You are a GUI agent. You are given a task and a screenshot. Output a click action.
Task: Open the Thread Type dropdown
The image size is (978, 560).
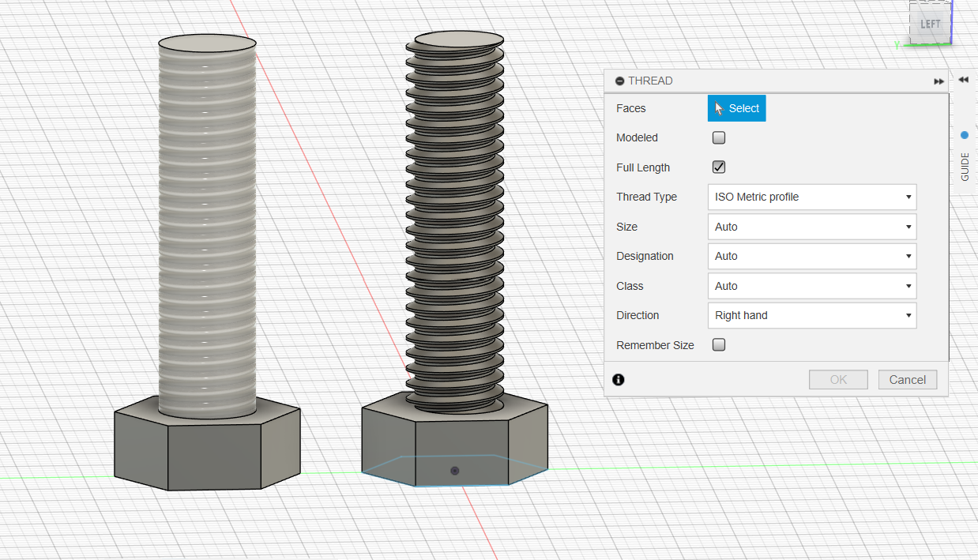tap(812, 197)
